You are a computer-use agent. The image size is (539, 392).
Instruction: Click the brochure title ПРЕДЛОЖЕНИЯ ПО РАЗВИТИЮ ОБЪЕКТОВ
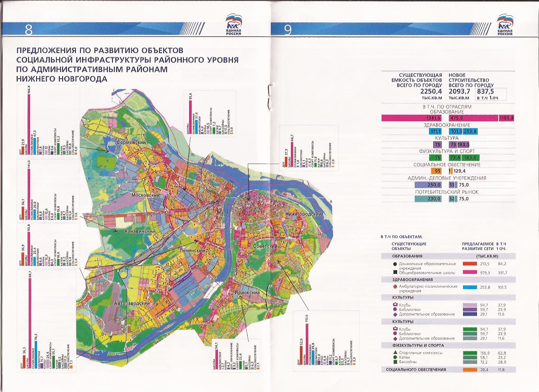click(x=100, y=51)
